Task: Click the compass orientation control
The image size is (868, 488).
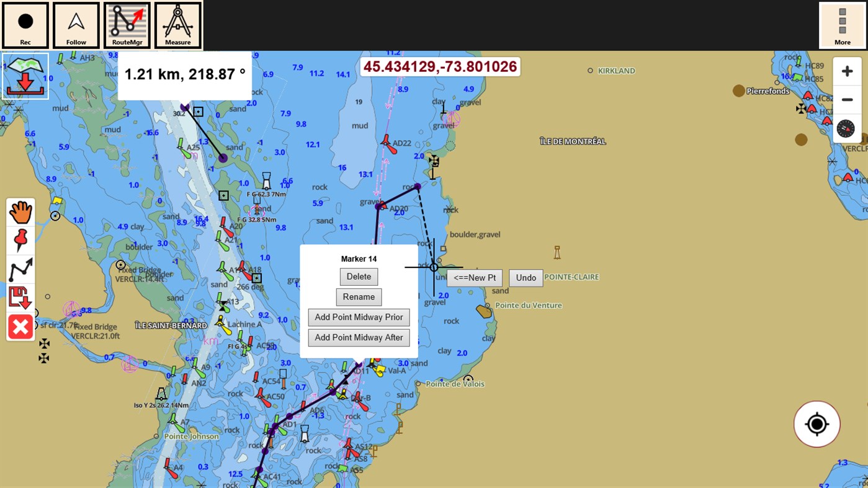Action: point(846,128)
